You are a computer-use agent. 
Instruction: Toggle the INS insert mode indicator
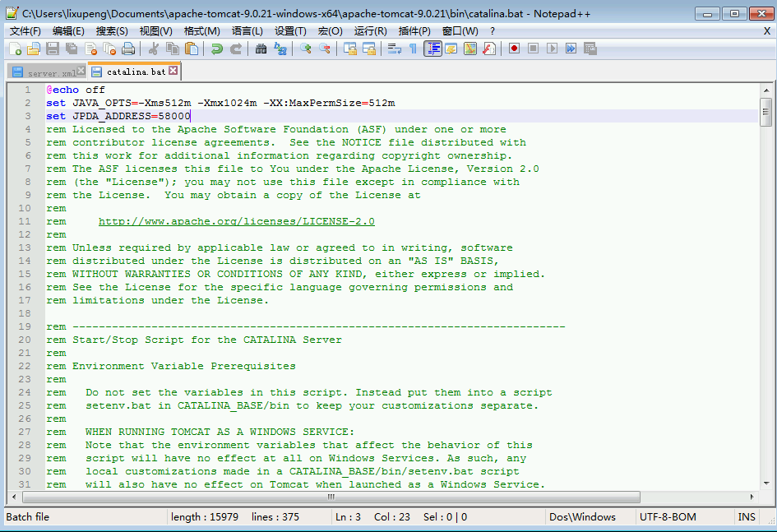(747, 517)
